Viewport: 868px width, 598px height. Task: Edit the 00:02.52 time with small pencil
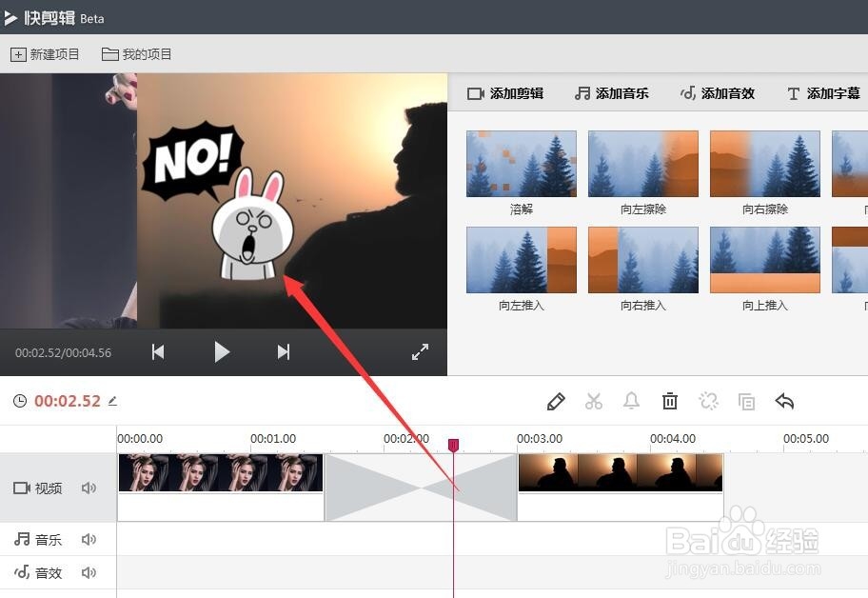pos(113,401)
